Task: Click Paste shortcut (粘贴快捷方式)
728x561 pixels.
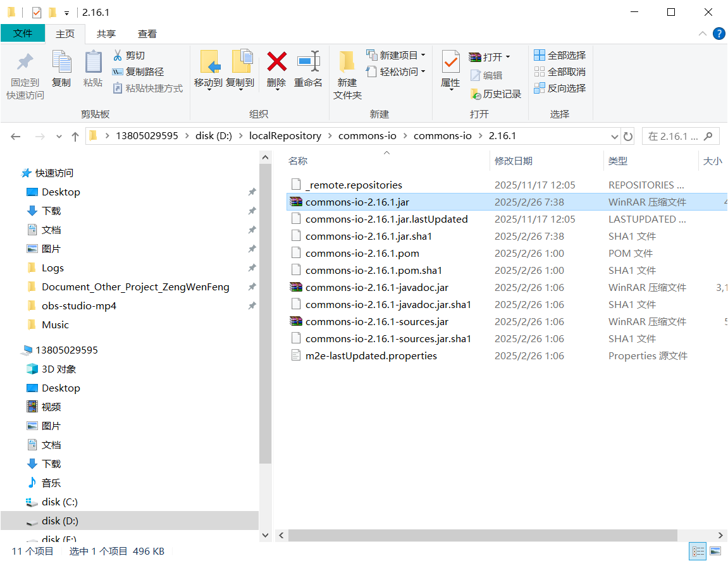Action: pos(147,89)
